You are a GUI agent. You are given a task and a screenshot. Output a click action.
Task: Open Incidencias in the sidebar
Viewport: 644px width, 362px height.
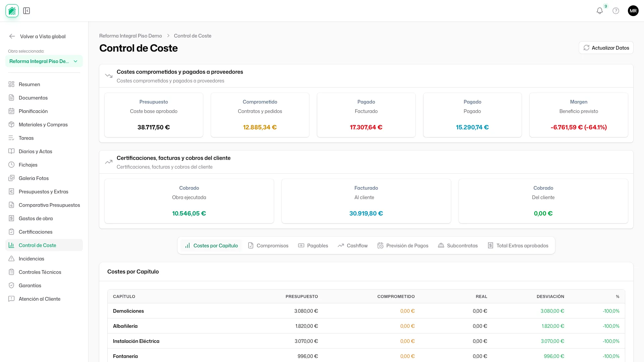(44, 258)
